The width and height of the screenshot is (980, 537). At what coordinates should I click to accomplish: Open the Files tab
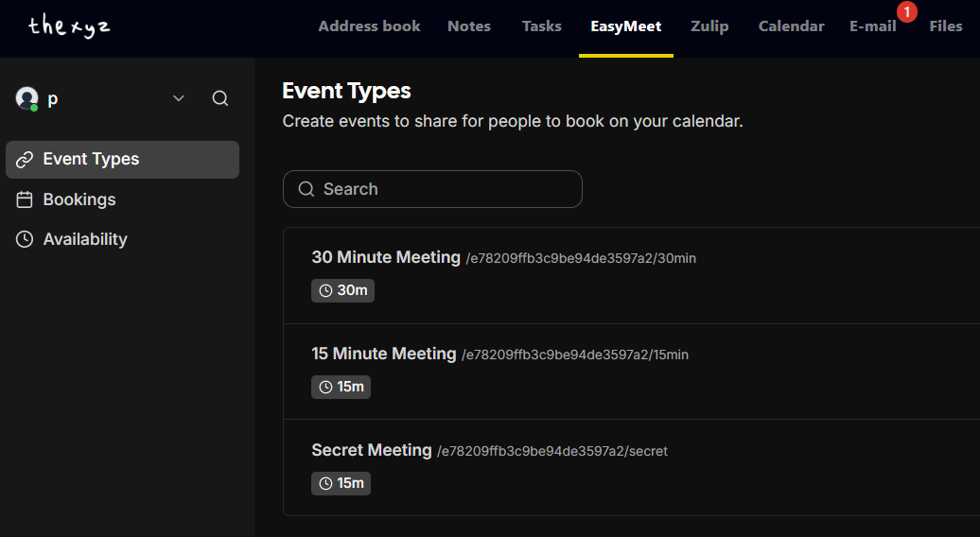tap(945, 26)
